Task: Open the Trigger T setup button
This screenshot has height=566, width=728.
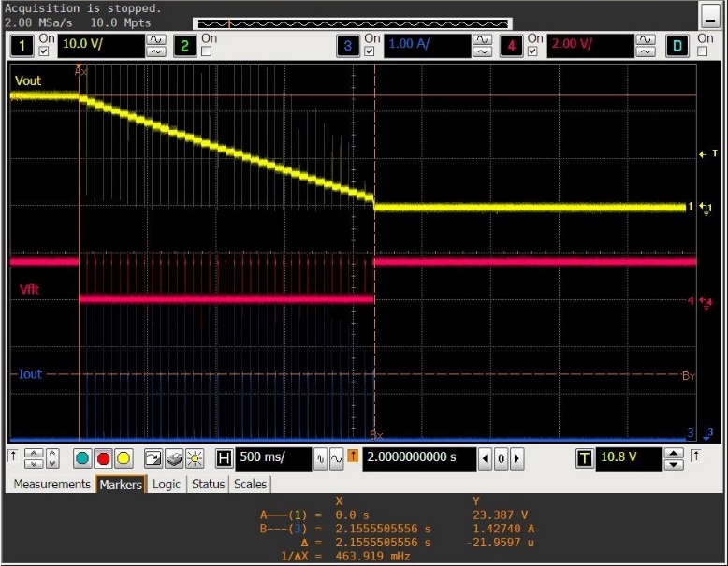Action: coord(585,458)
